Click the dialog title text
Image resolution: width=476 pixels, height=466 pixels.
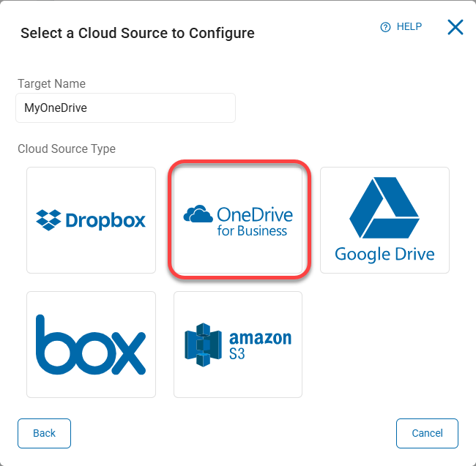[x=138, y=33]
